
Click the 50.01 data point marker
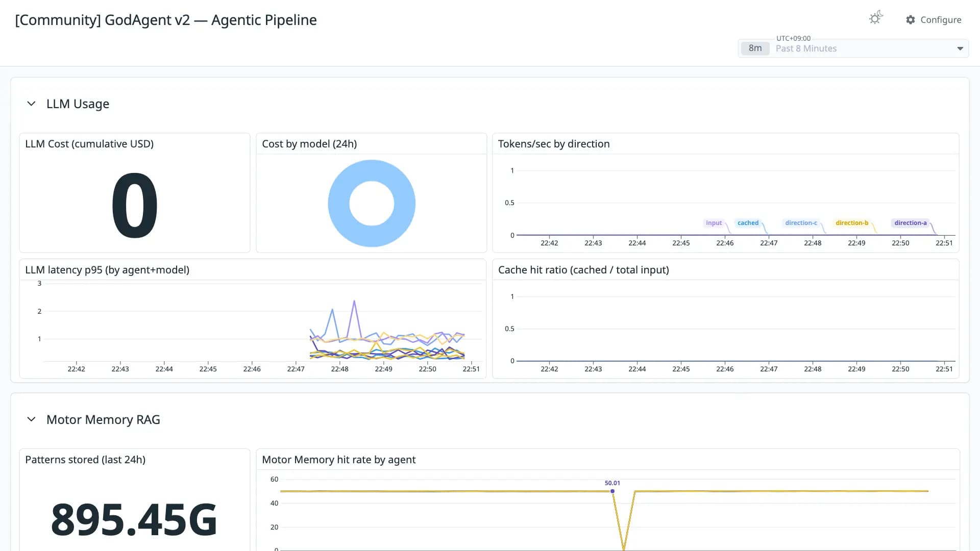pyautogui.click(x=612, y=491)
